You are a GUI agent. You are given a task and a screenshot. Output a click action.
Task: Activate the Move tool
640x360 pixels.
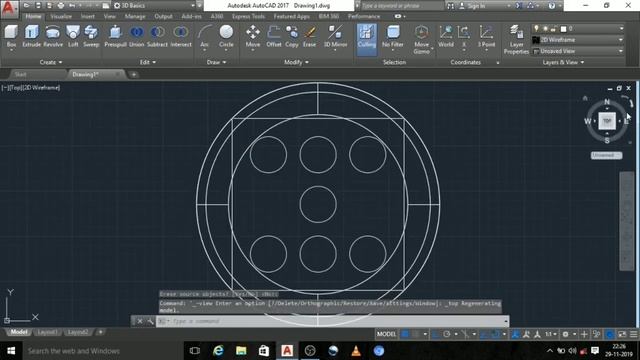[x=253, y=36]
